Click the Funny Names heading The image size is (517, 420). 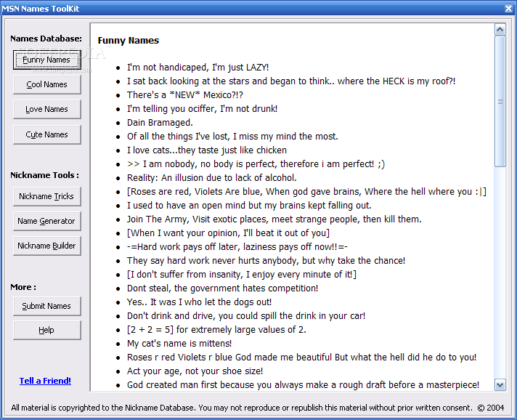[129, 41]
